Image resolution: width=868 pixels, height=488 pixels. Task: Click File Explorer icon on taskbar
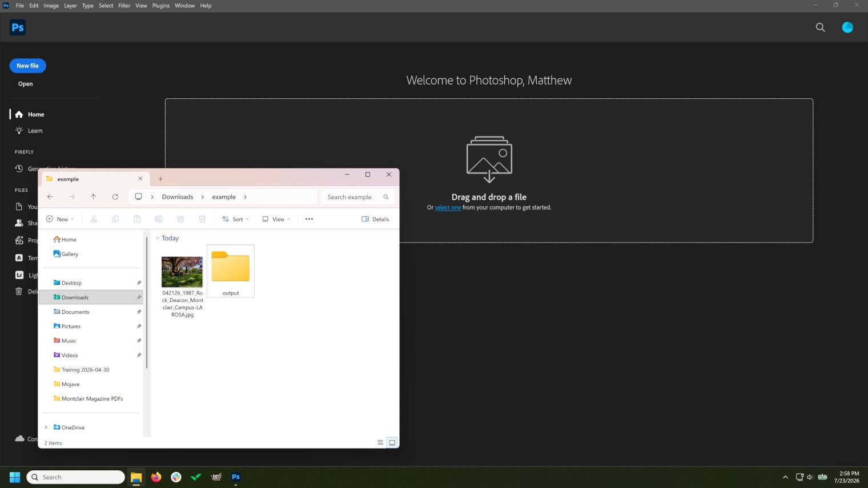[136, 477]
